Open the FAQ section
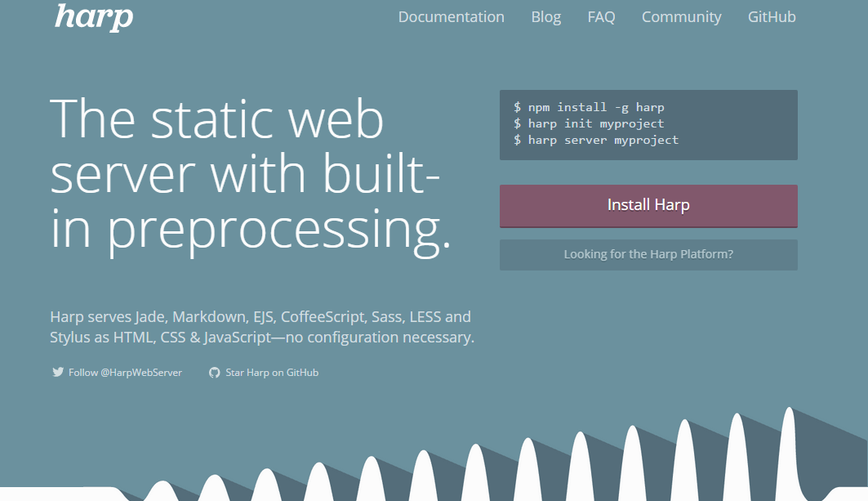This screenshot has height=501, width=868. (601, 17)
